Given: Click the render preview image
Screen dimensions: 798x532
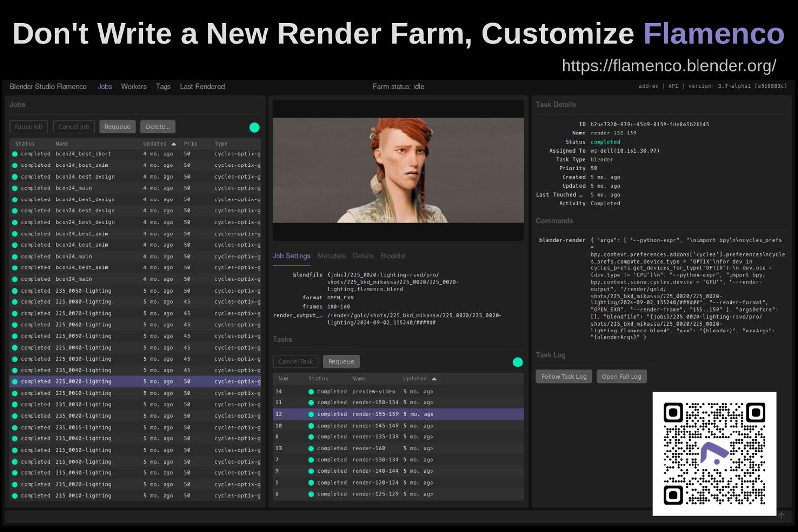Looking at the screenshot, I should [399, 169].
